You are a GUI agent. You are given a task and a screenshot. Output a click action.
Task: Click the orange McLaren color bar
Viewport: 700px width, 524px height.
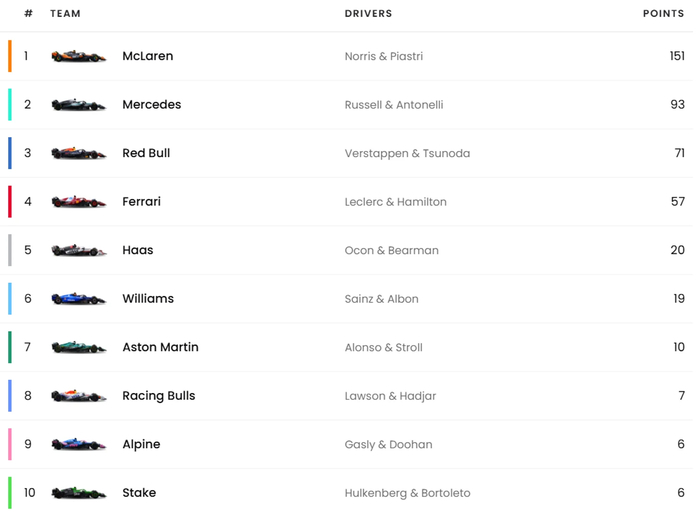point(10,56)
